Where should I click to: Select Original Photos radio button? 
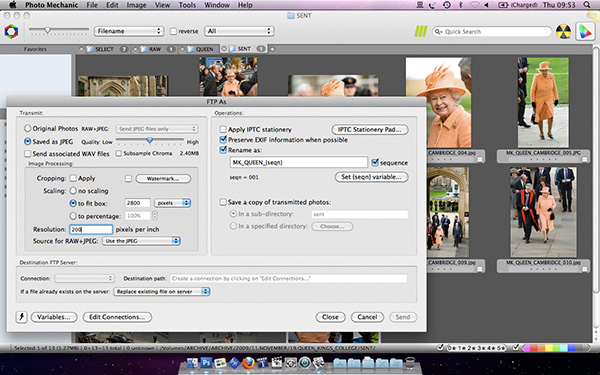28,129
